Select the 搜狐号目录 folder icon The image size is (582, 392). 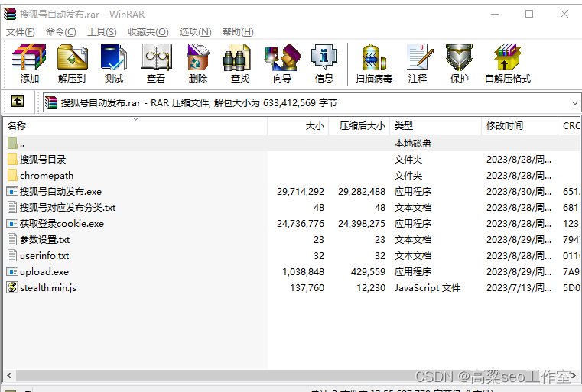12,159
